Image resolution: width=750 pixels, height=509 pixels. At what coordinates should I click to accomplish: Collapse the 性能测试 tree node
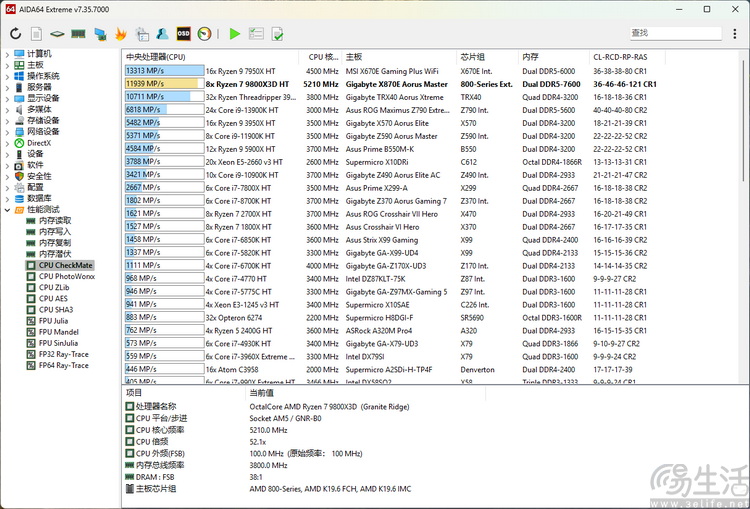[x=7, y=210]
